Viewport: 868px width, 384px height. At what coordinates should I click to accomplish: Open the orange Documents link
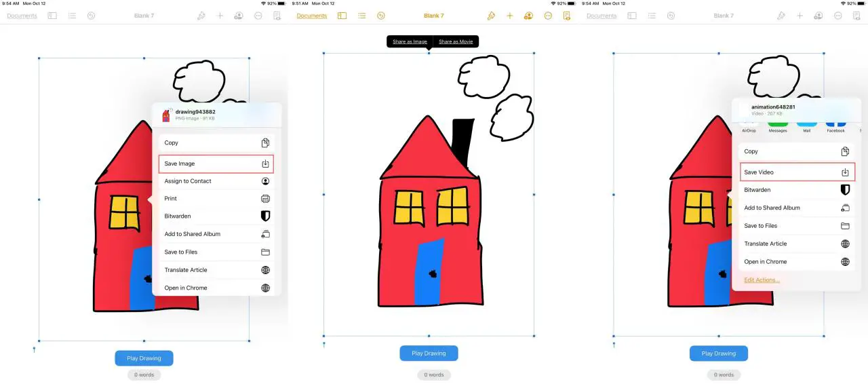pyautogui.click(x=312, y=16)
